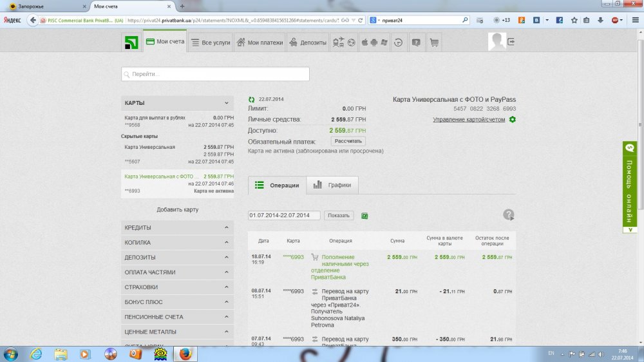Open Internet Explorer from the Windows taskbar
644x362 pixels.
pos(36,353)
